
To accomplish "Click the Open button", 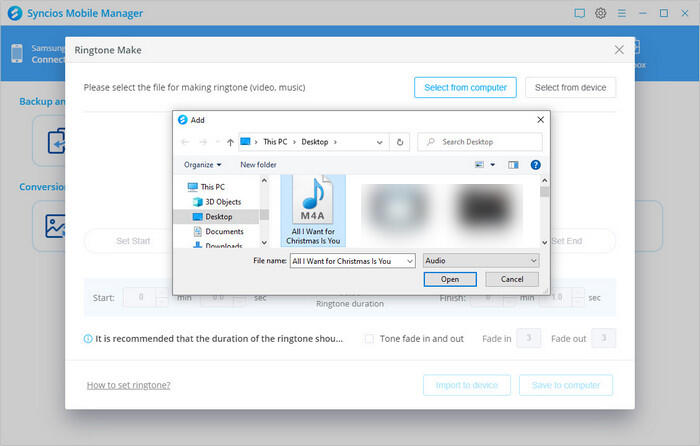I will coord(450,279).
